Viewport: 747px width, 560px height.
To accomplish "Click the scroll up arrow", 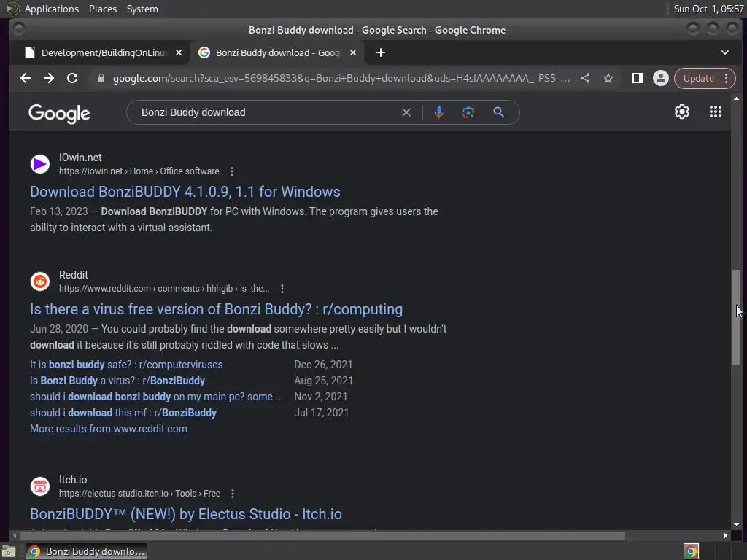I will click(x=736, y=98).
